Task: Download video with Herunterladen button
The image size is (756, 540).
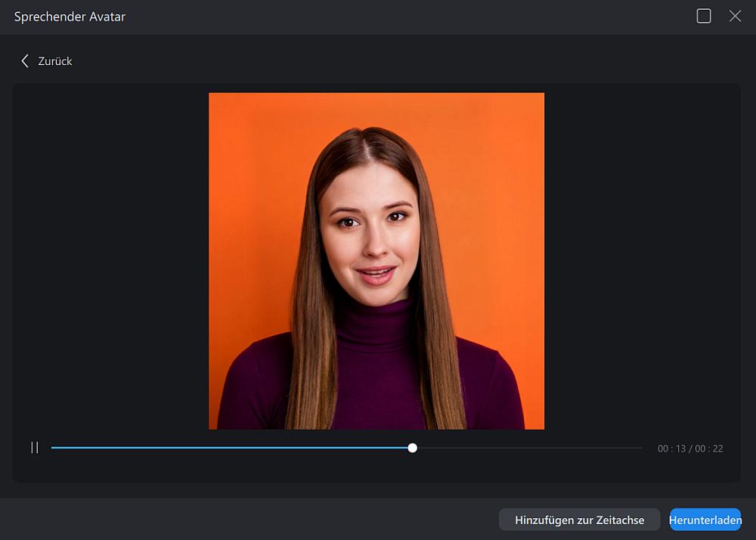Action: pyautogui.click(x=705, y=520)
